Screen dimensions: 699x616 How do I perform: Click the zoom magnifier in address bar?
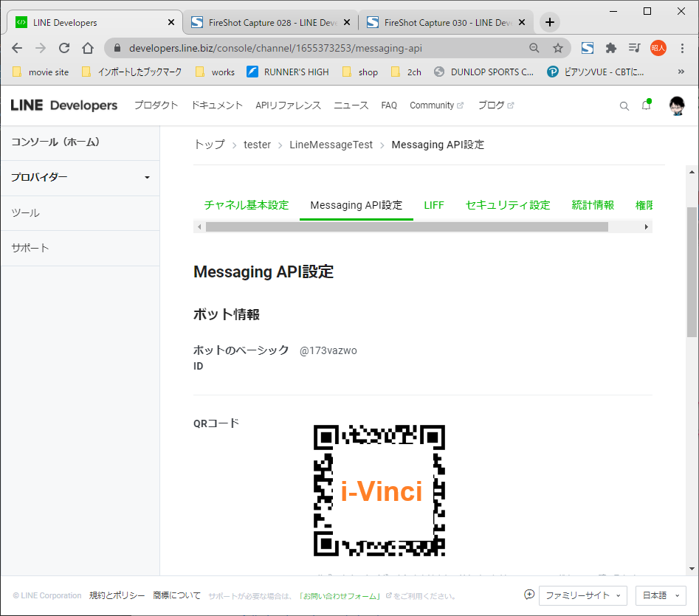tap(534, 48)
